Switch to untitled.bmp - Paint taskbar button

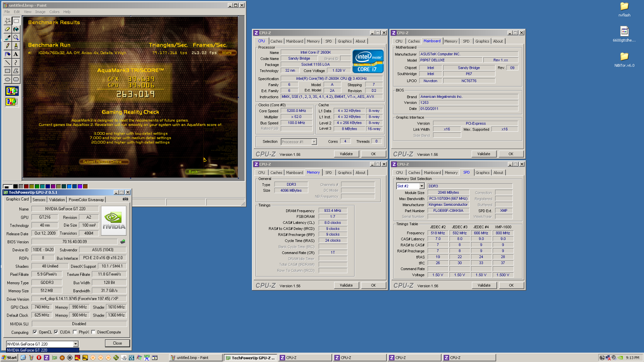pos(195,358)
